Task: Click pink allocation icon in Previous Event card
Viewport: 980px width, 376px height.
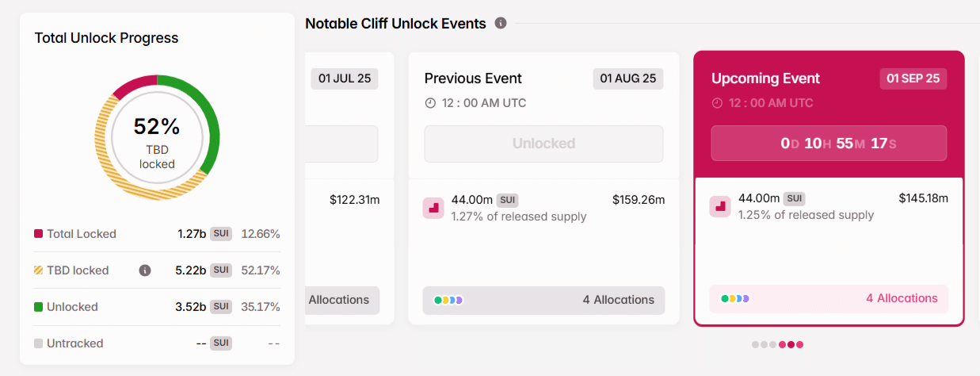Action: coord(433,208)
